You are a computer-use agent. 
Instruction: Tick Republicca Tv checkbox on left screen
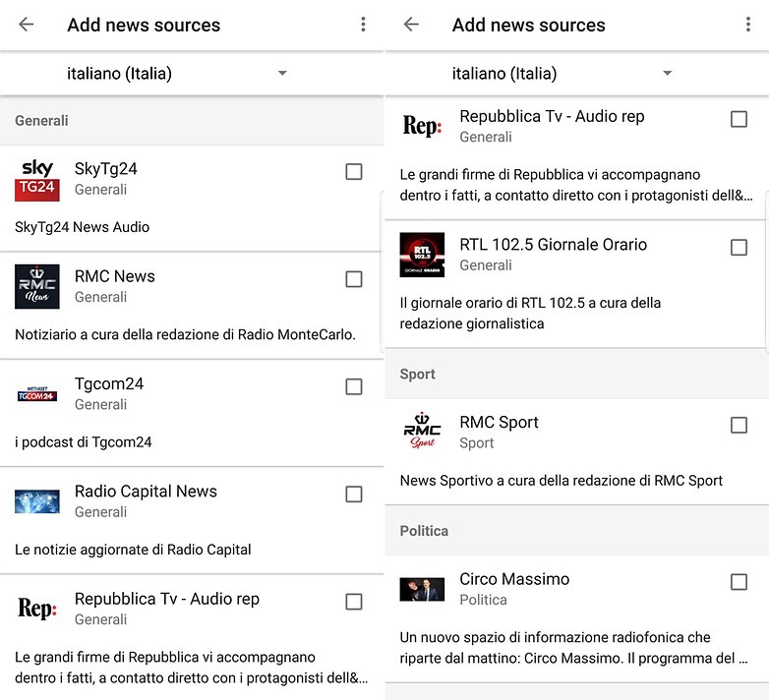click(x=354, y=601)
